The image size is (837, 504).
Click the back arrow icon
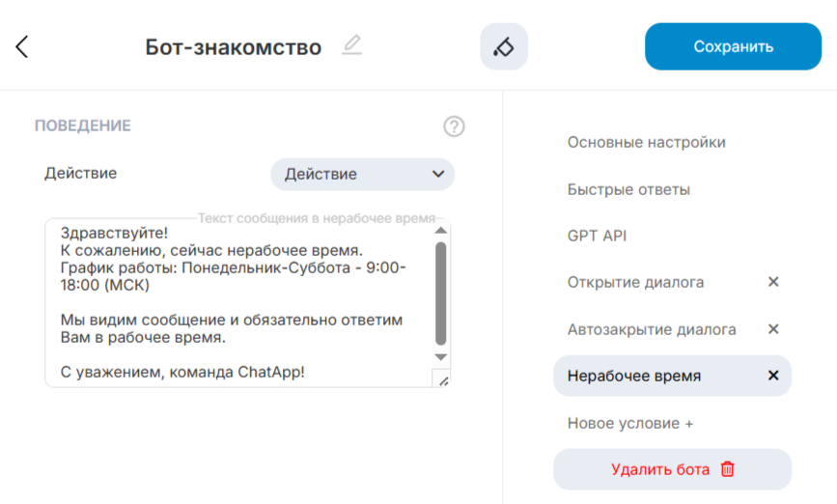click(22, 46)
